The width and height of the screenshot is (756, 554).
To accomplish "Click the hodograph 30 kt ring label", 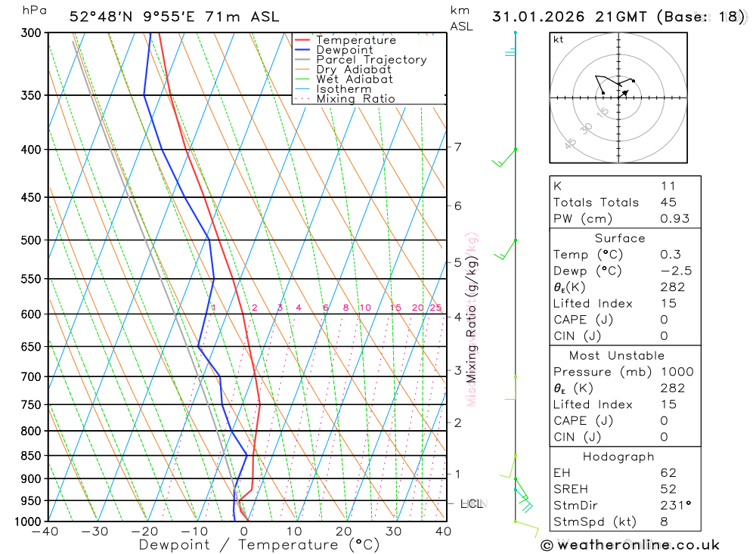I will pyautogui.click(x=586, y=128).
